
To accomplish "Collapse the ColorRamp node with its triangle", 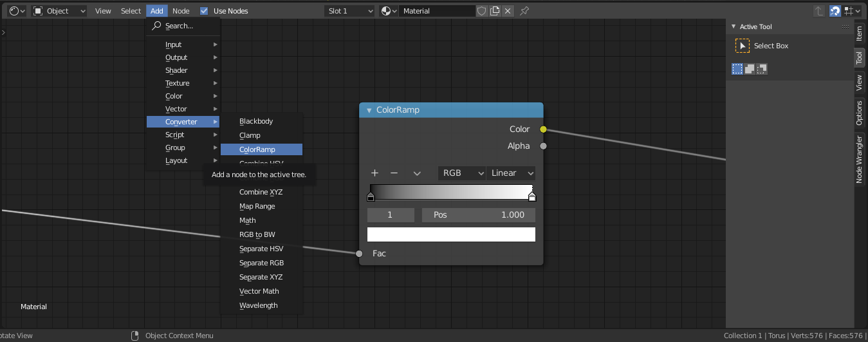I will pyautogui.click(x=369, y=110).
